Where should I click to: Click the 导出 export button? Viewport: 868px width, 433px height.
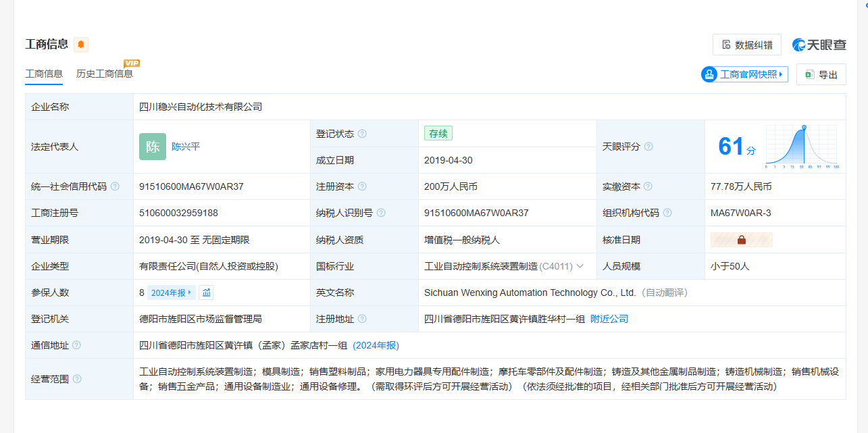tap(821, 74)
